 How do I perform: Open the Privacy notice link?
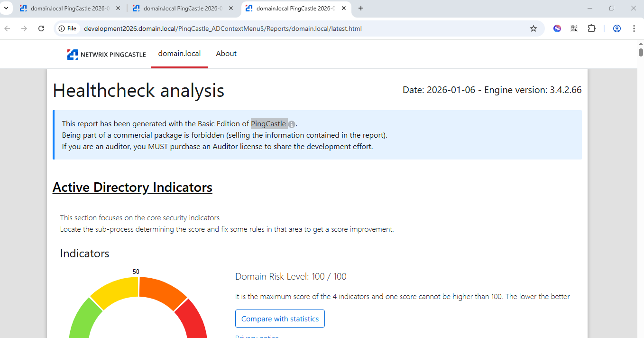pyautogui.click(x=257, y=336)
